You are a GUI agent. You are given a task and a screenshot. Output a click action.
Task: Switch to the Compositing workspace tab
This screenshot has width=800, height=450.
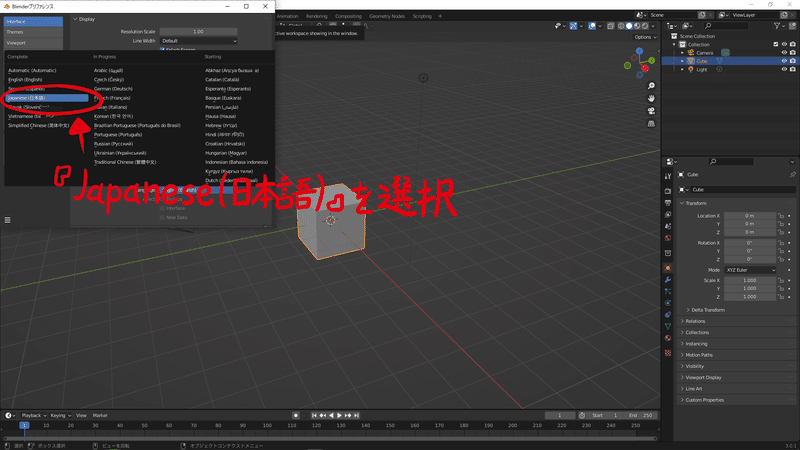[348, 16]
